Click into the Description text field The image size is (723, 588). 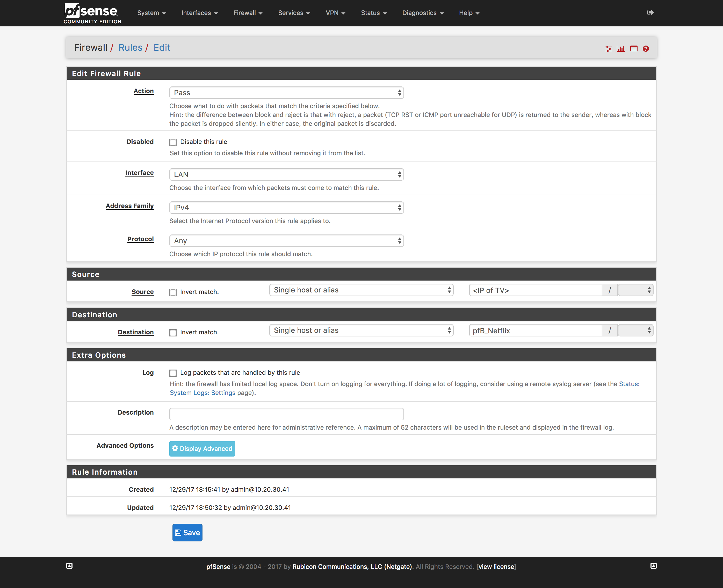[286, 414]
